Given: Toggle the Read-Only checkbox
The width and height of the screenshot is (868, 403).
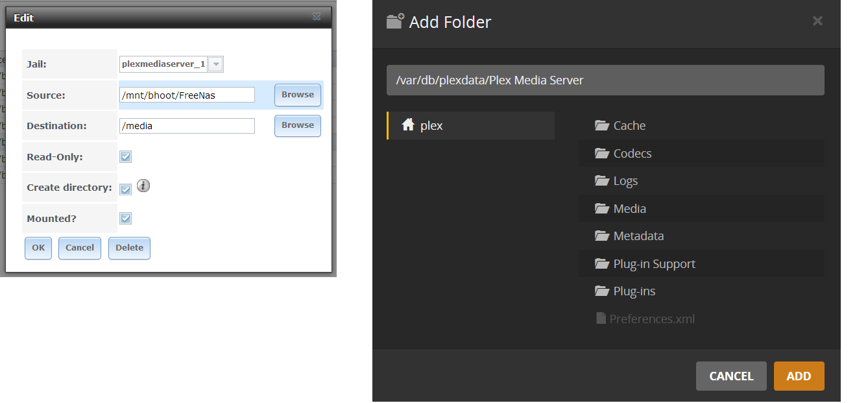Looking at the screenshot, I should pos(126,156).
